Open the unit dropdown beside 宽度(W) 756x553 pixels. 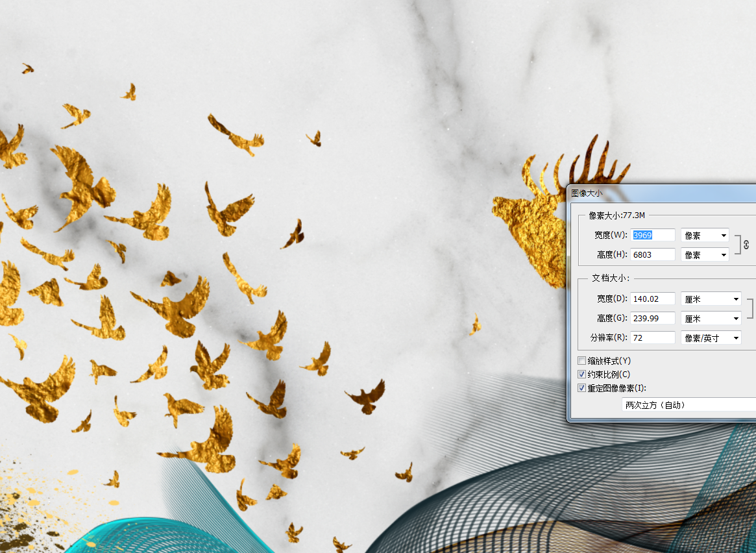[x=705, y=235]
